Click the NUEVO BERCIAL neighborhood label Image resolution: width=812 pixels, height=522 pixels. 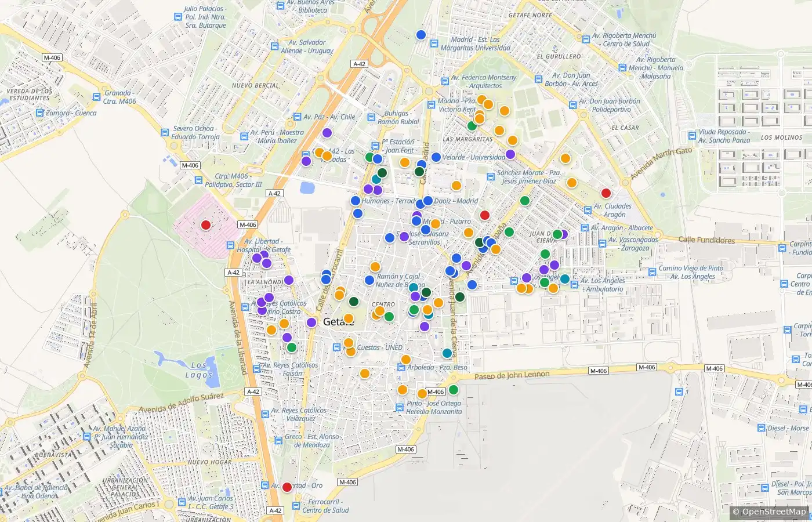tap(256, 85)
